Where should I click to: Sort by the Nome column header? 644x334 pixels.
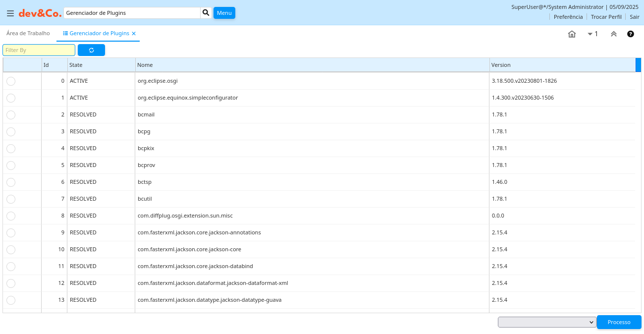point(312,65)
